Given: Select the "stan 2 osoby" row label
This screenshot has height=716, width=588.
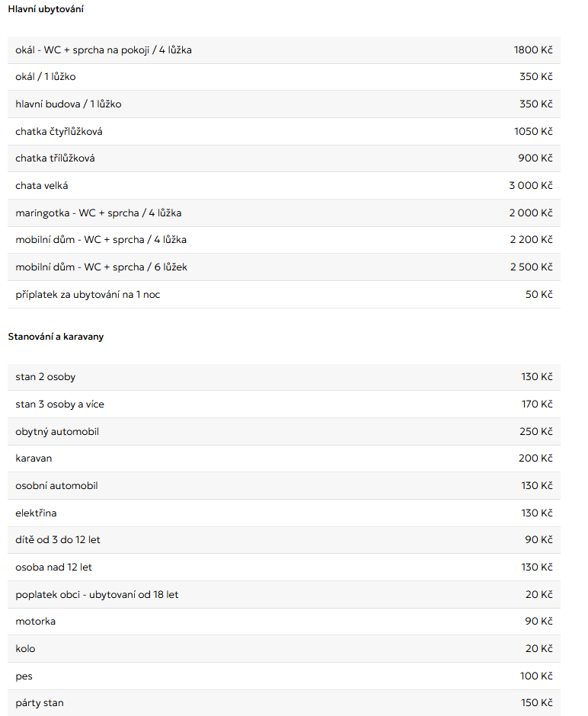Looking at the screenshot, I should click(x=46, y=377).
